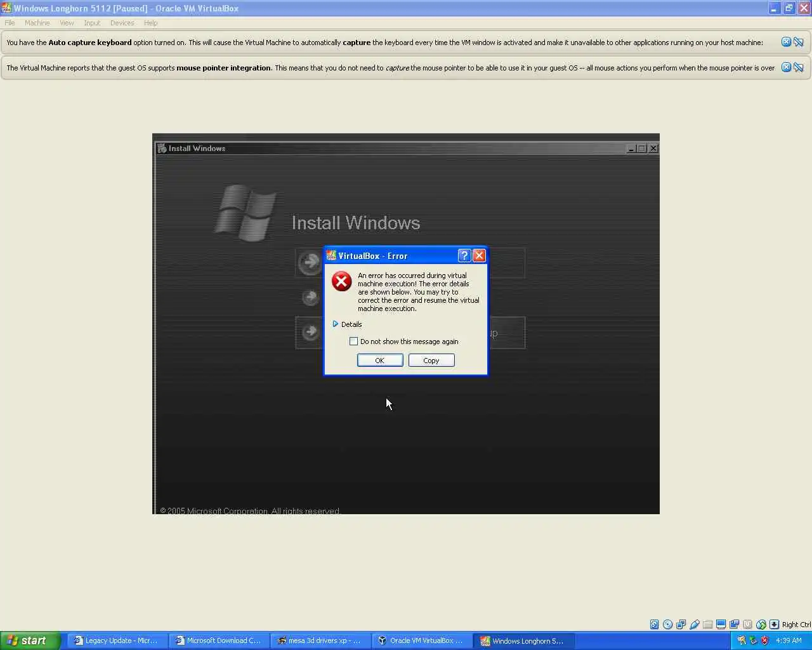
Task: Open the Machine menu
Action: (x=37, y=23)
